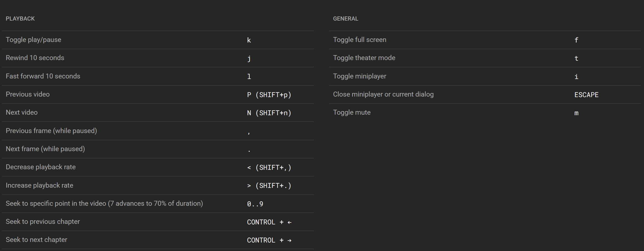Click the Increase playback rate row
The height and width of the screenshot is (251, 644).
[158, 185]
